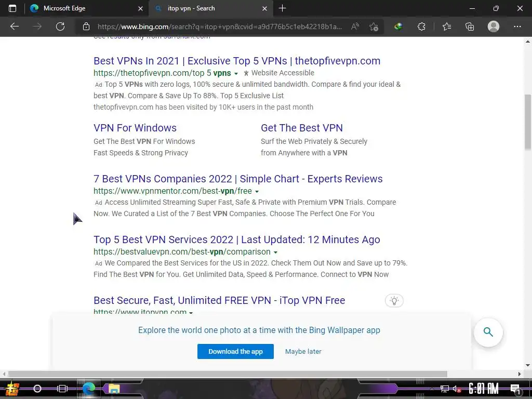This screenshot has width=532, height=399.
Task: Click the forward navigation arrow
Action: [x=37, y=26]
